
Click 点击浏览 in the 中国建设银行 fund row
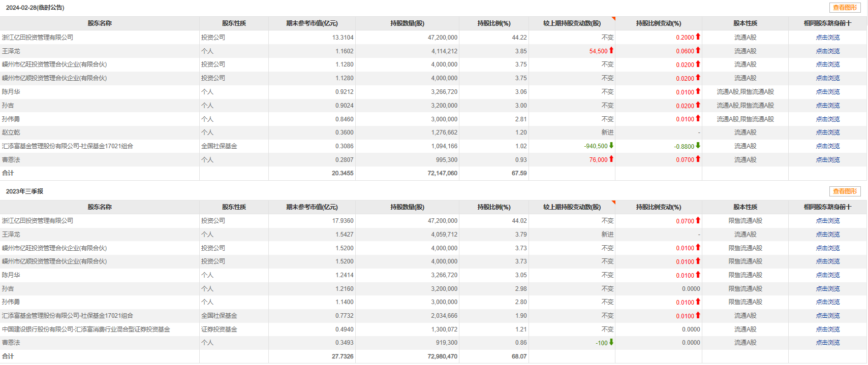[827, 329]
